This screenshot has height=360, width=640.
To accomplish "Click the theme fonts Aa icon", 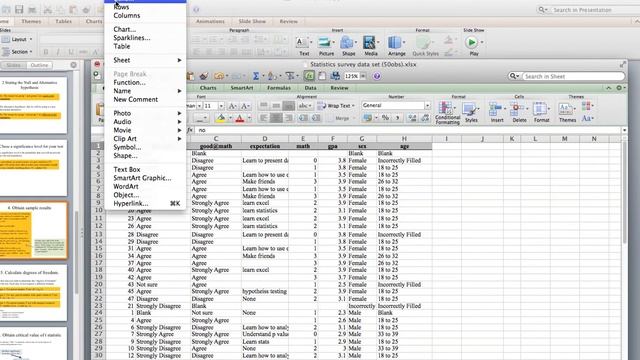I will pos(587,118).
